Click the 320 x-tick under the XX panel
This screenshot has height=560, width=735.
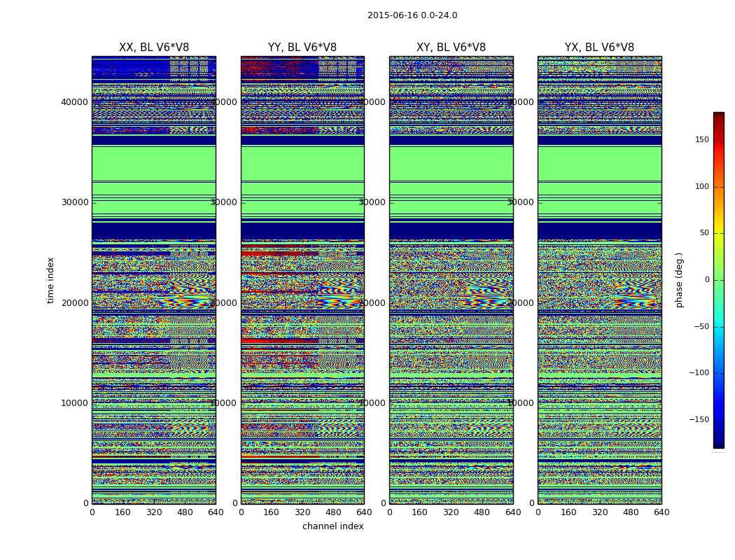pos(153,512)
